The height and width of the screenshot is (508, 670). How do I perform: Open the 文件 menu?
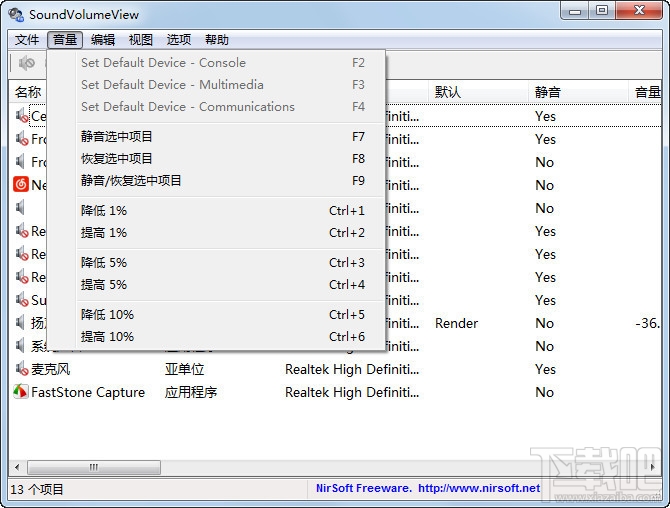(26, 40)
